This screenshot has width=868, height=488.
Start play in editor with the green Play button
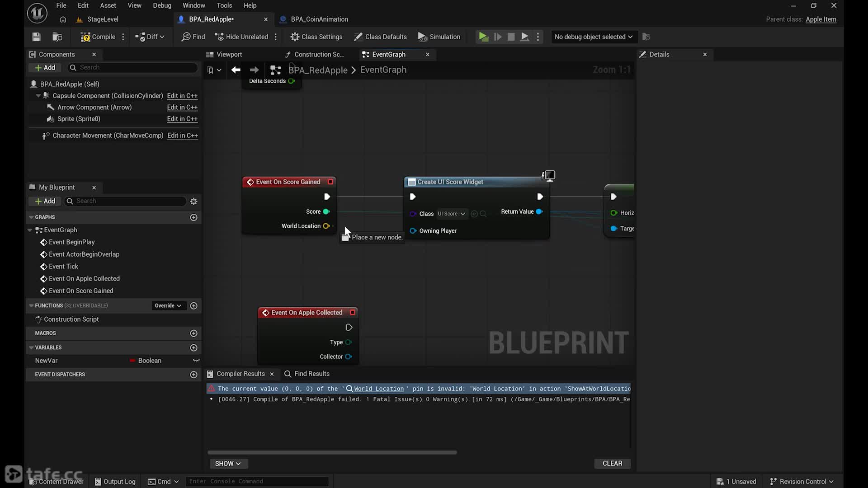[x=483, y=37]
